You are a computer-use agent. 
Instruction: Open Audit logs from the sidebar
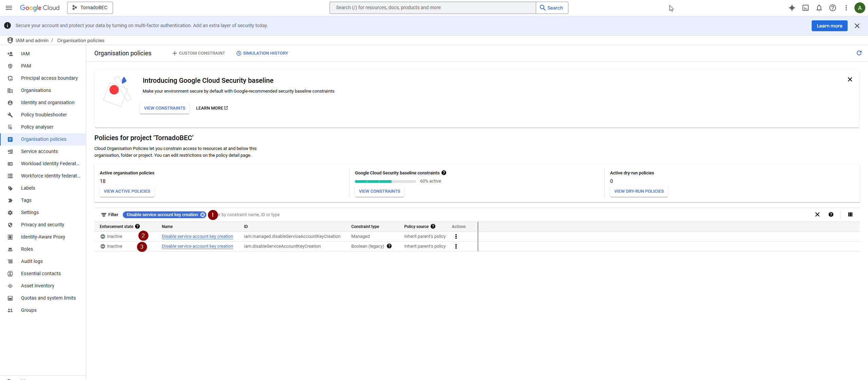click(x=32, y=261)
